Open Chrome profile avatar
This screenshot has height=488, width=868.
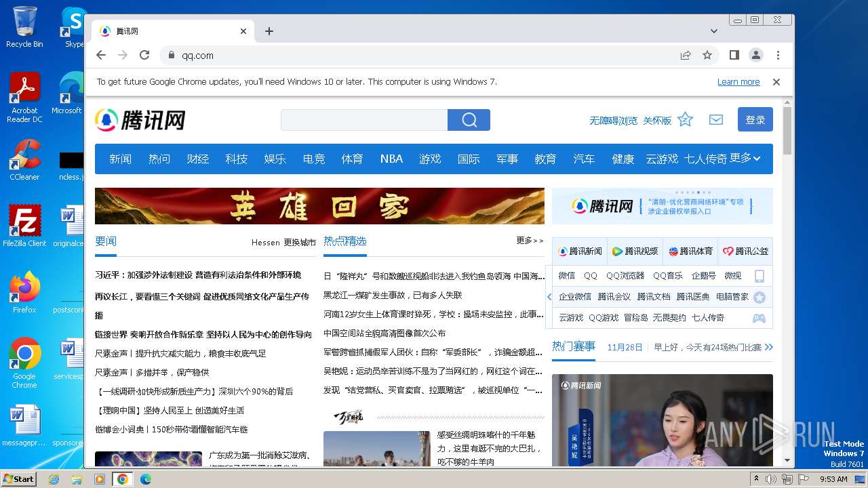756,55
